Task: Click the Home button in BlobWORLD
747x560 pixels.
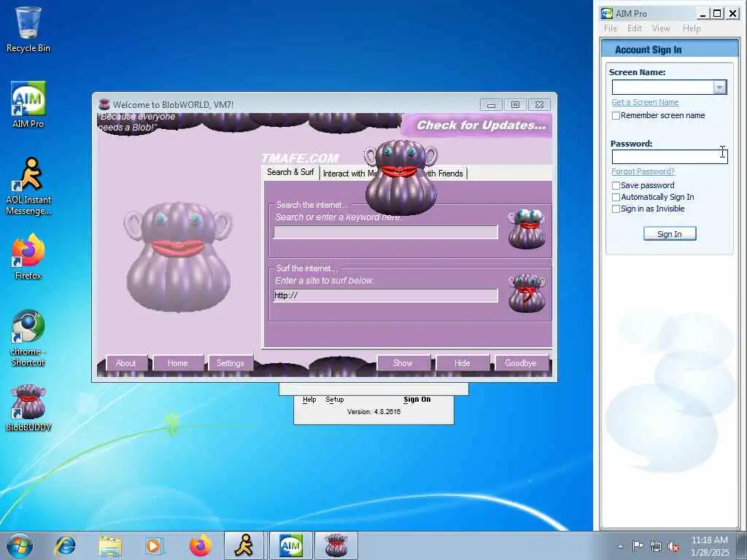Action: click(x=178, y=363)
